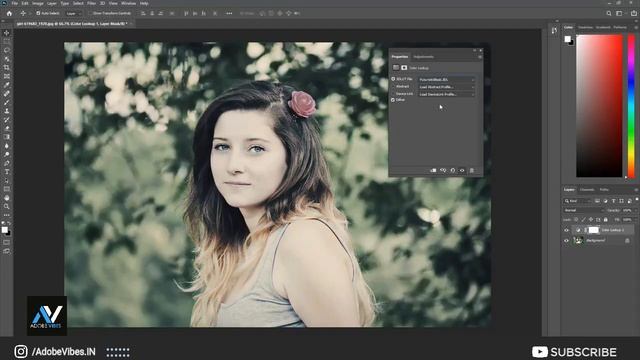Select the Color Lookup 1 layer mask thumbnail
640x360 pixels.
(593, 230)
